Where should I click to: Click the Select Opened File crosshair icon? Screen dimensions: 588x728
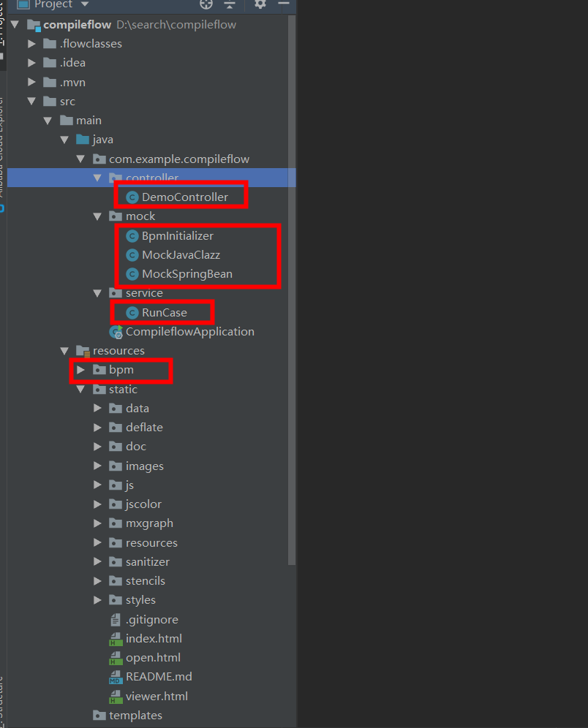click(206, 5)
